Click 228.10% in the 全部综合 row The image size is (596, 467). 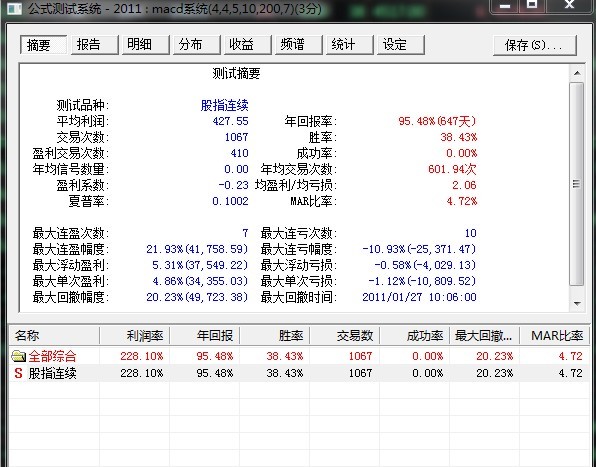[142, 356]
